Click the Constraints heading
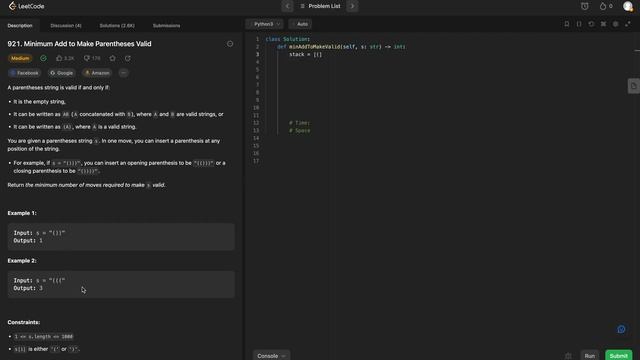Screen dimensions: 640x360 (x=24, y=322)
